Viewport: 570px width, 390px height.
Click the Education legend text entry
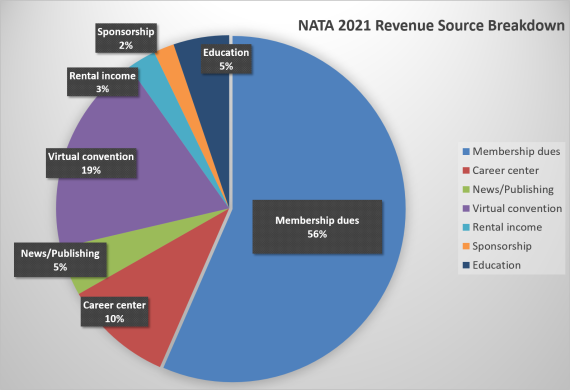(x=496, y=265)
